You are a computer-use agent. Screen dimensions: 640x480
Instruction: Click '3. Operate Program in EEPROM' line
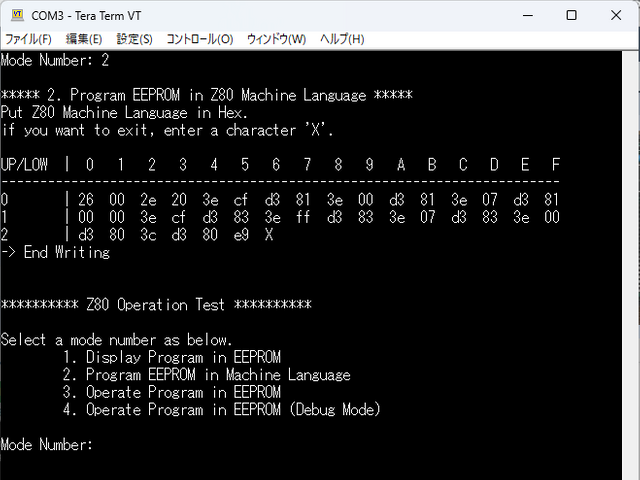pyautogui.click(x=171, y=392)
